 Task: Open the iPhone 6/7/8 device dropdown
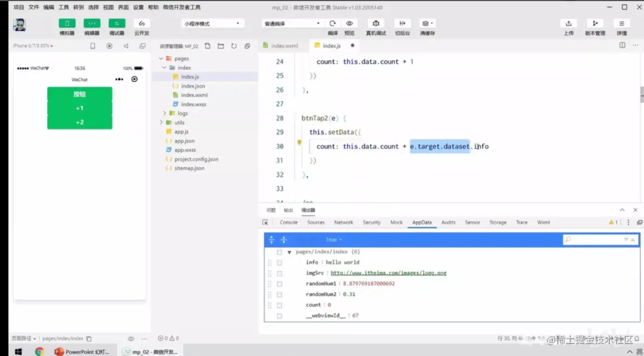(33, 46)
